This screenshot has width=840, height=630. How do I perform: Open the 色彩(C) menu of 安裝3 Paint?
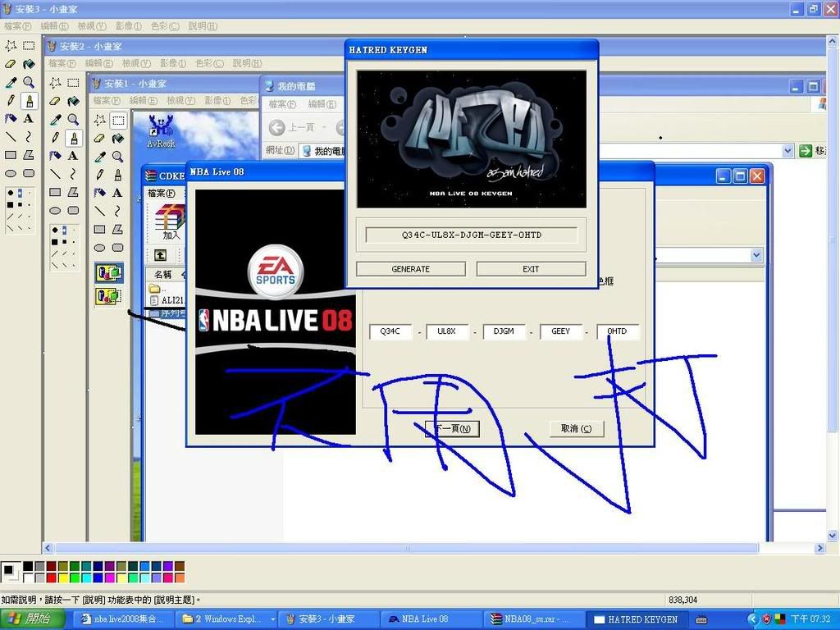165,25
